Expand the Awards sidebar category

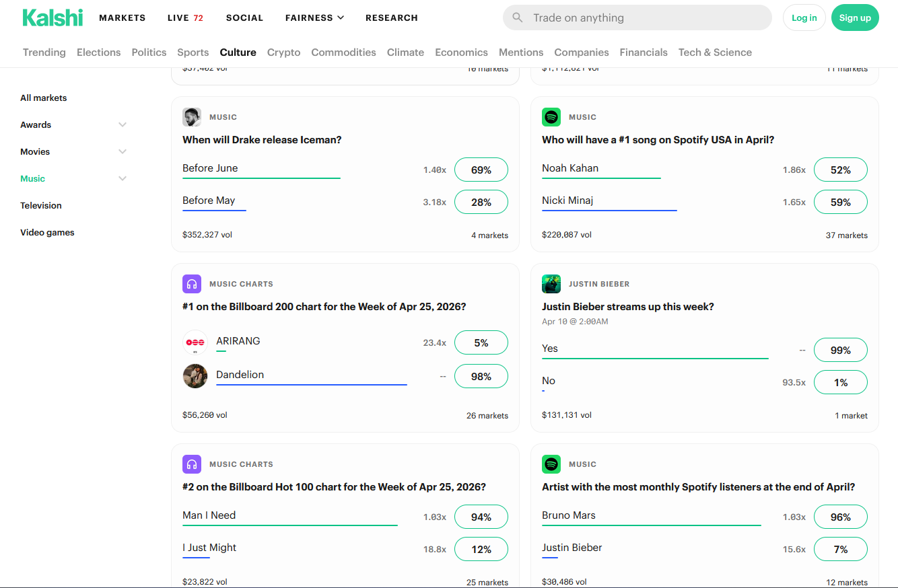click(123, 125)
